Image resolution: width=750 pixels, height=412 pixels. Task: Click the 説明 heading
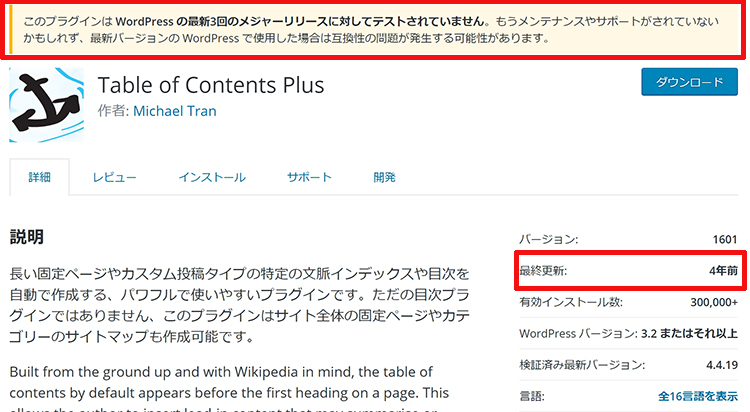tap(27, 236)
